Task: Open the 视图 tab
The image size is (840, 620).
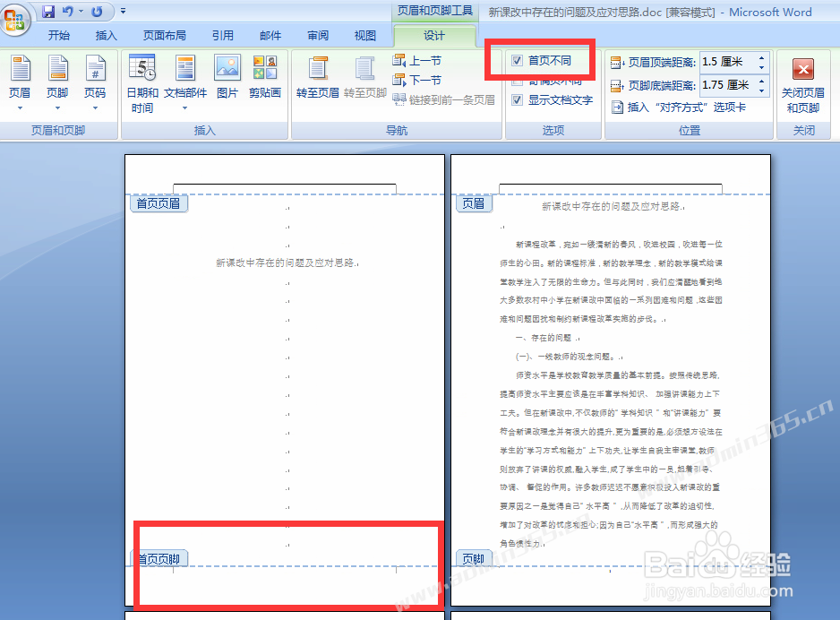Action: pyautogui.click(x=364, y=35)
